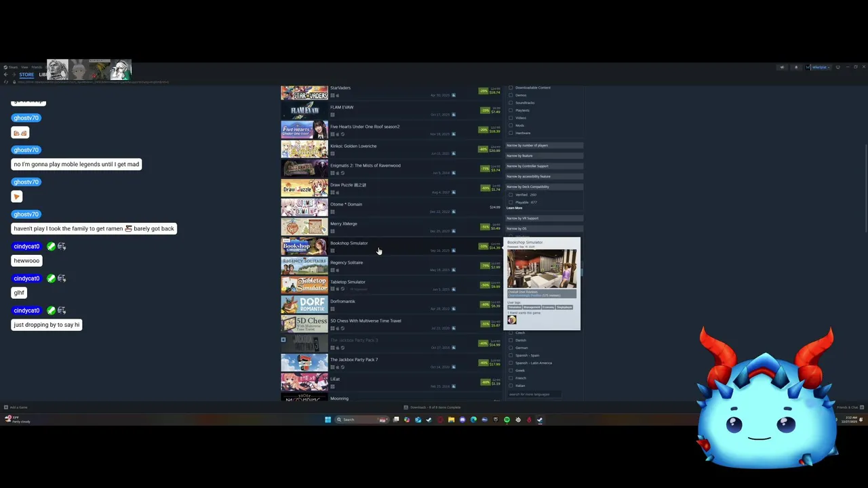Check the Hardware filter
Image resolution: width=868 pixels, height=488 pixels.
[511, 133]
